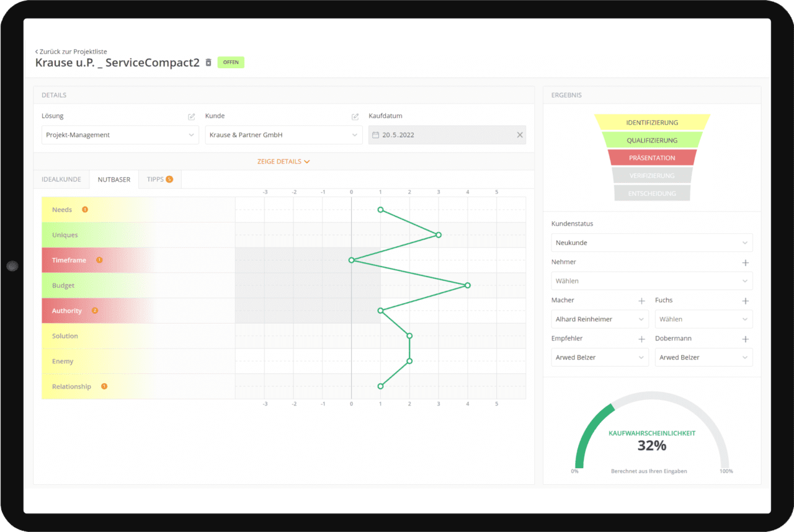Click the plus icon next to Nehmer

745,262
